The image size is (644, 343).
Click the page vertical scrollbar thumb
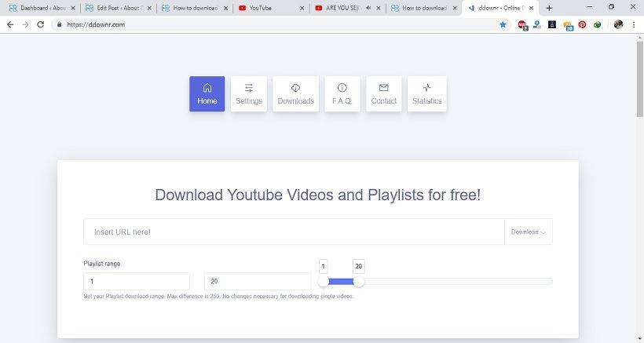pyautogui.click(x=640, y=78)
